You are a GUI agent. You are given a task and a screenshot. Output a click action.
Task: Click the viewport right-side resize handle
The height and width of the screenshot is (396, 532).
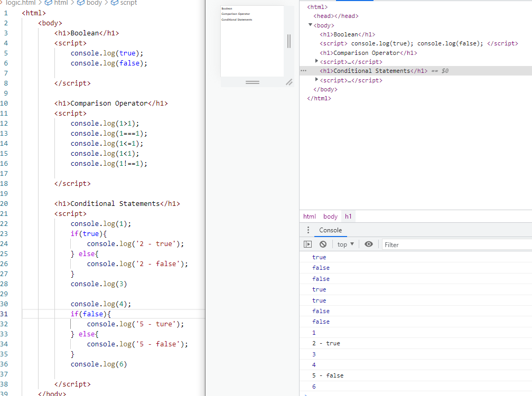[x=289, y=41]
